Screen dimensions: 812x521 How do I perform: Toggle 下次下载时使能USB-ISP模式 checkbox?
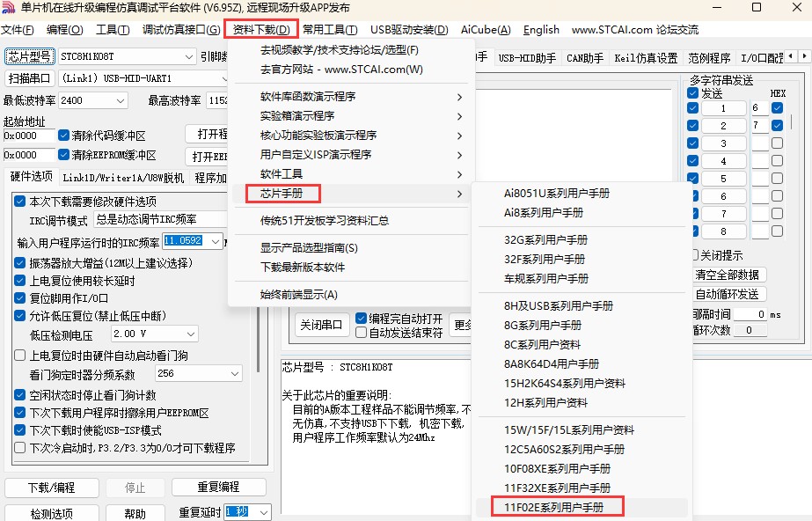(19, 429)
